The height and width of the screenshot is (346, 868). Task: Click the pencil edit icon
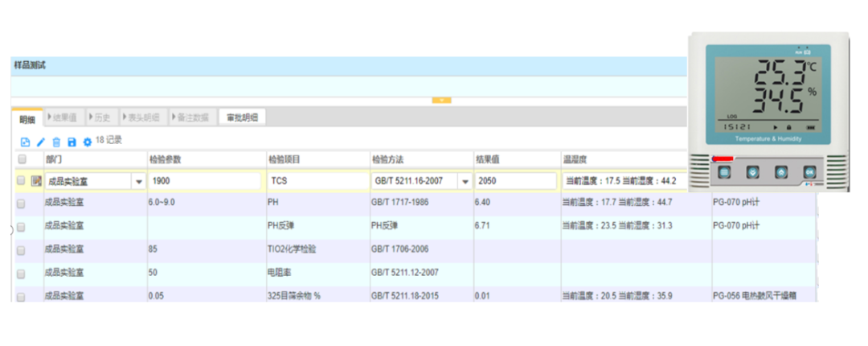click(41, 142)
